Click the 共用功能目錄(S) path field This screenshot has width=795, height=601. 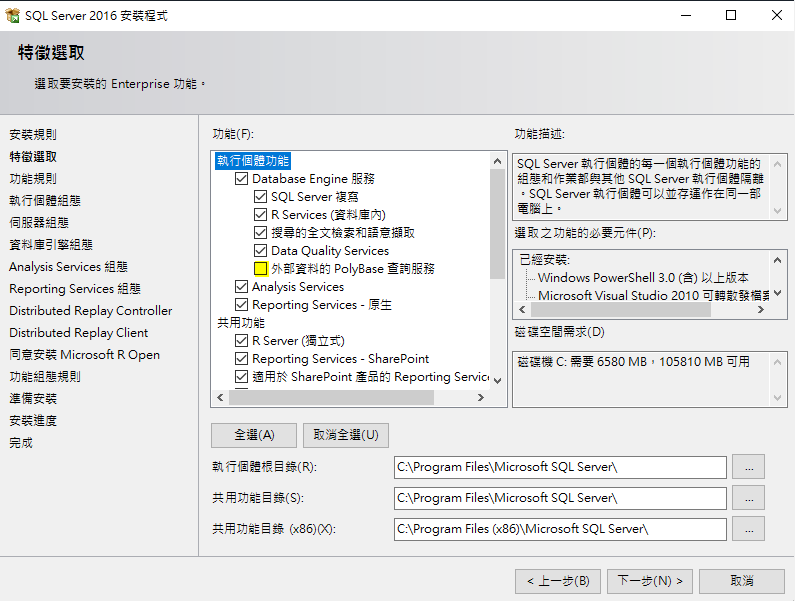tap(560, 498)
